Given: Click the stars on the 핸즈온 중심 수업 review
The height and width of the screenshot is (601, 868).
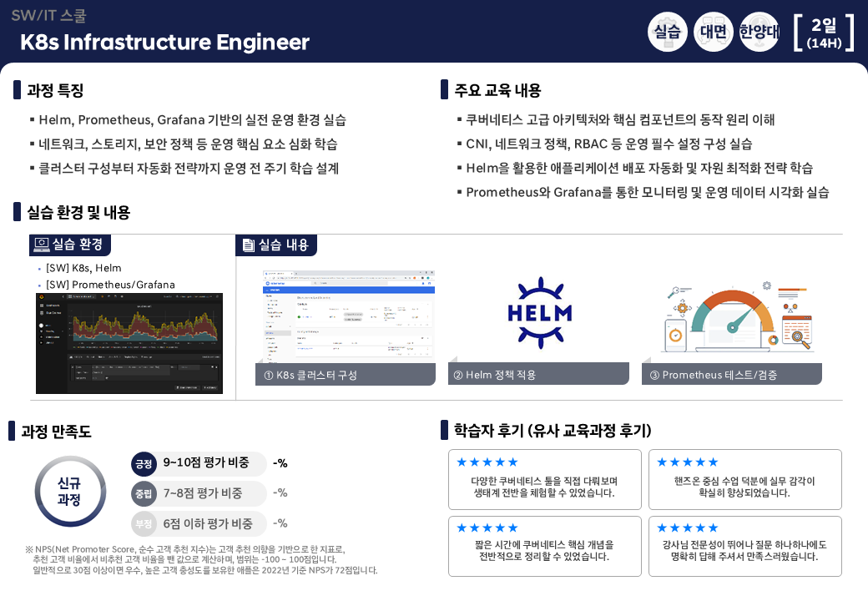Looking at the screenshot, I should pos(687,462).
